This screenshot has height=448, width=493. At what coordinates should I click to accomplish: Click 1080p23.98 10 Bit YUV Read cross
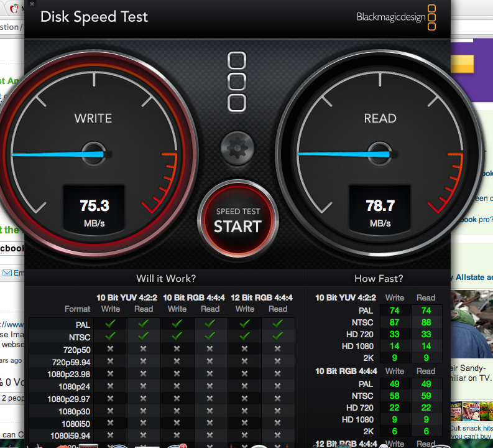coord(144,373)
